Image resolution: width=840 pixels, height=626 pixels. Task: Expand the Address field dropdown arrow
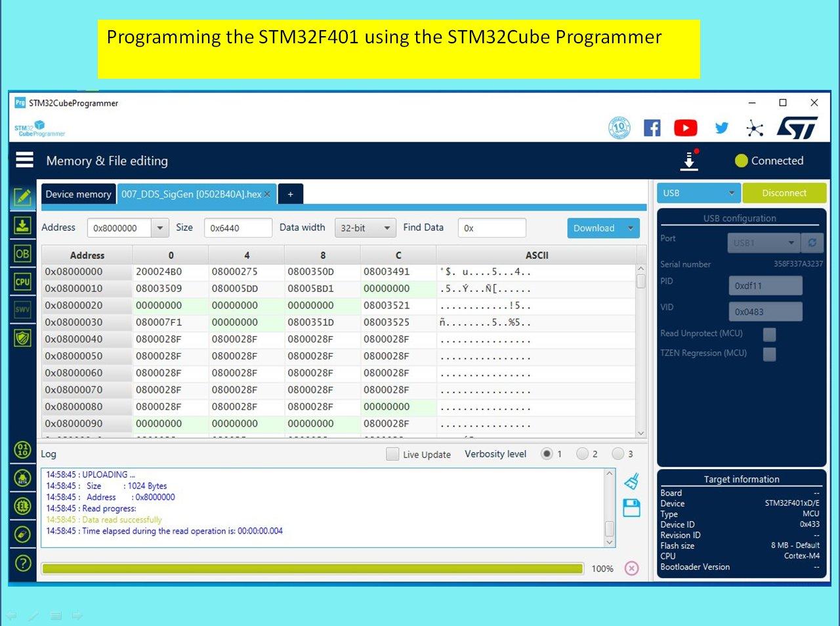click(x=160, y=228)
